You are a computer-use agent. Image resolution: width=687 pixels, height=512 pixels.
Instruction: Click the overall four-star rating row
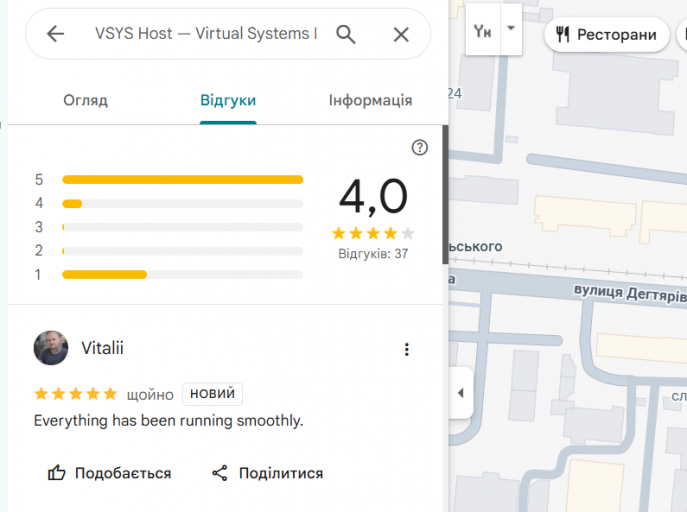[373, 233]
